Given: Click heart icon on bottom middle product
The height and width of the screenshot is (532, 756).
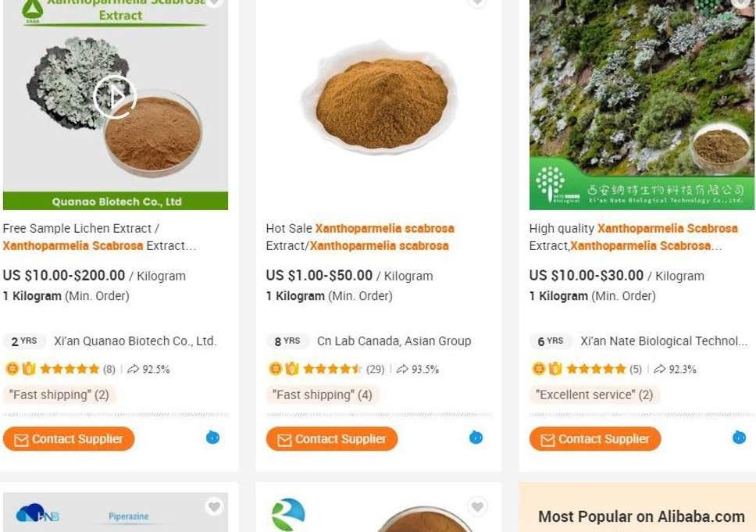Looking at the screenshot, I should [477, 507].
